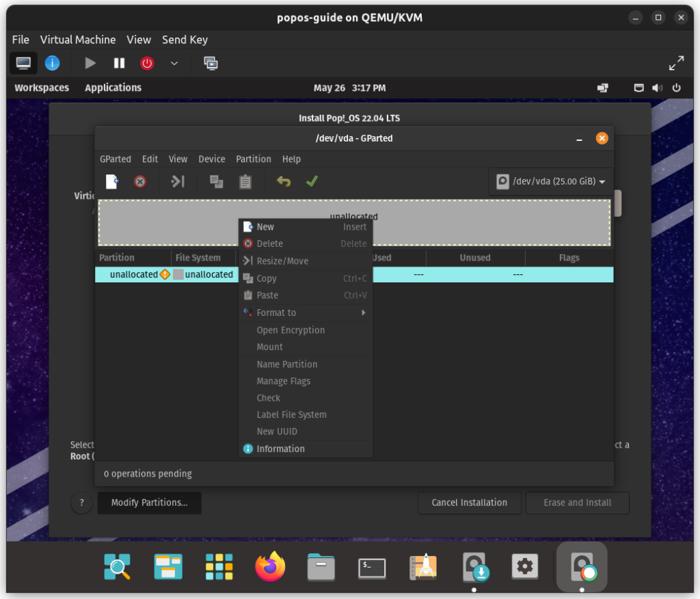The image size is (700, 599).
Task: Click Workspaces in the top panel
Action: point(42,88)
